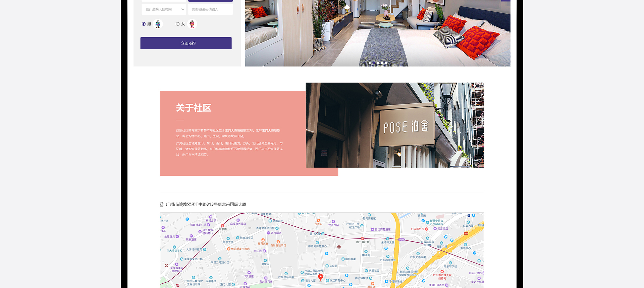
Task: Select the 男 radio button
Action: tap(144, 24)
